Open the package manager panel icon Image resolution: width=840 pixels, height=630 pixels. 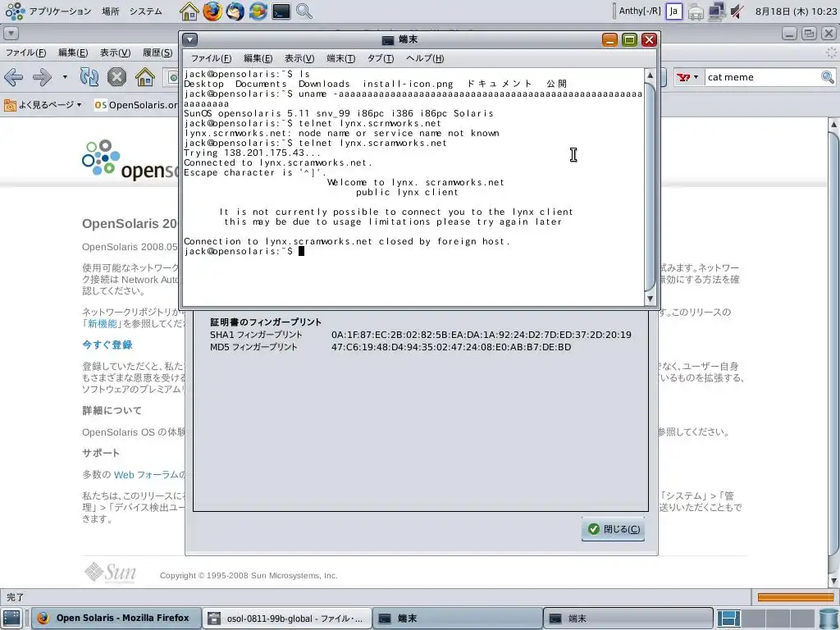(x=258, y=11)
